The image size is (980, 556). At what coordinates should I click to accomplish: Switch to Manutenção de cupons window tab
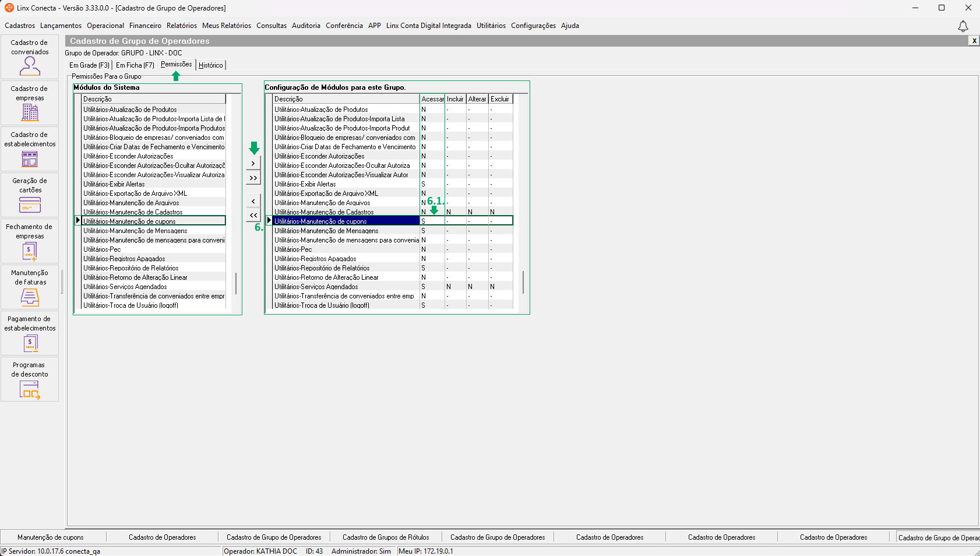point(51,537)
